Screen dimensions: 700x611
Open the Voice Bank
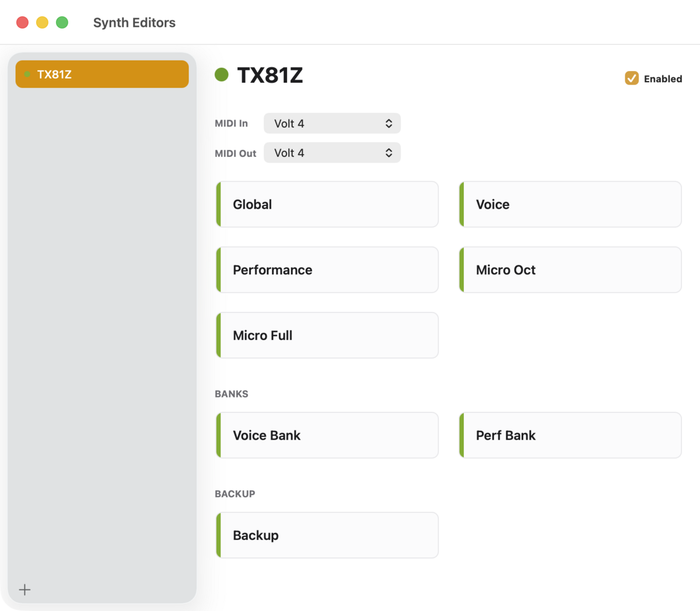(327, 436)
